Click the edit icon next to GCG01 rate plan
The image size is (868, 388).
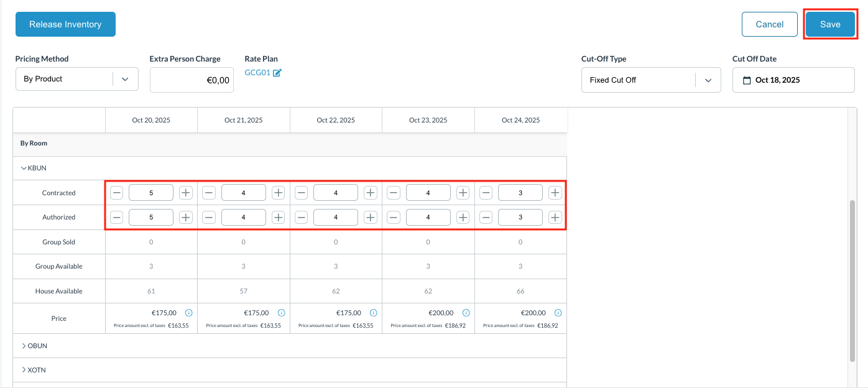[277, 73]
